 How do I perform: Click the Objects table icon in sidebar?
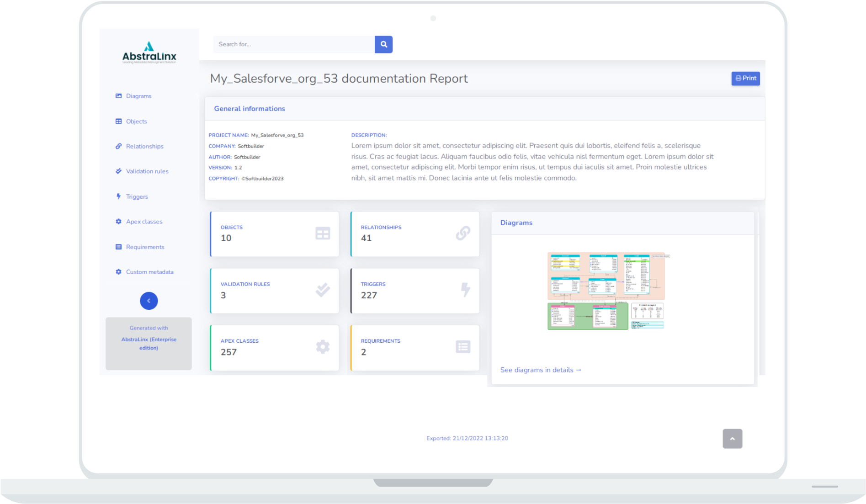pyautogui.click(x=118, y=122)
